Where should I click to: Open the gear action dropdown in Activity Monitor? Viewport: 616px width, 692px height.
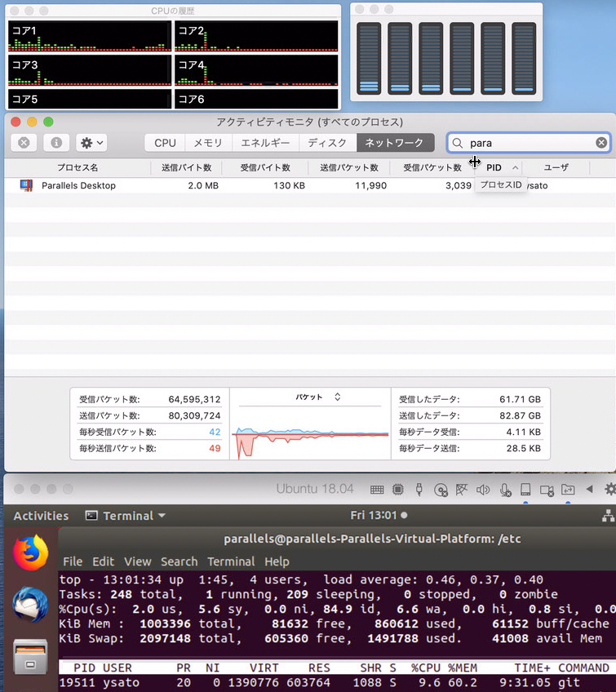pyautogui.click(x=91, y=143)
